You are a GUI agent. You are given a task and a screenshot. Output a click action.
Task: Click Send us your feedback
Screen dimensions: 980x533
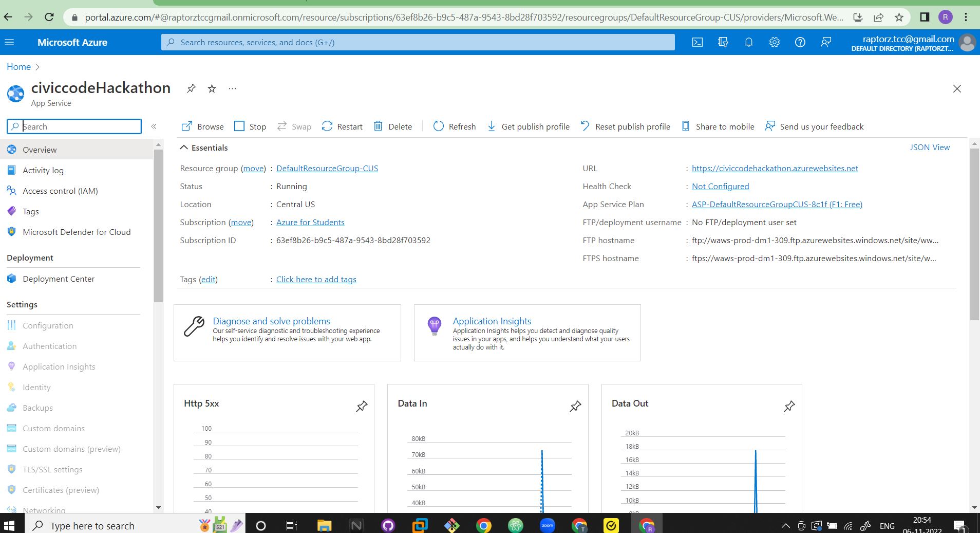point(814,126)
